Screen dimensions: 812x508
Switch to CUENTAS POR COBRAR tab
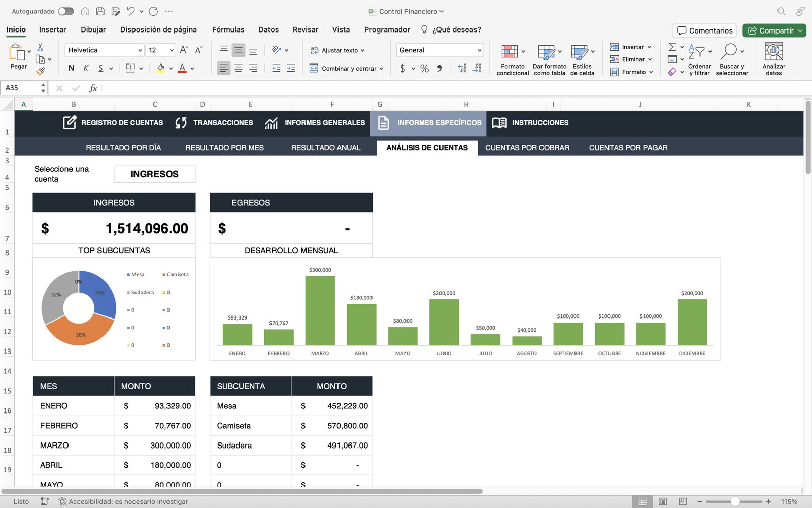click(x=527, y=148)
